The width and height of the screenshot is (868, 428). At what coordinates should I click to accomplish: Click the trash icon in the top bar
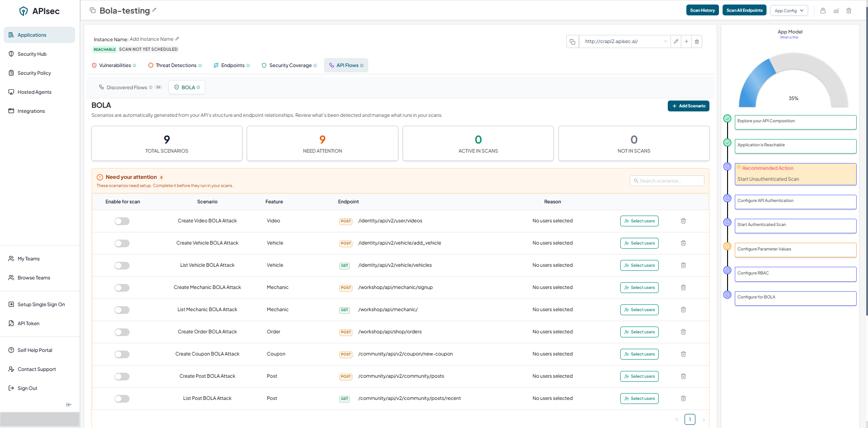[849, 10]
